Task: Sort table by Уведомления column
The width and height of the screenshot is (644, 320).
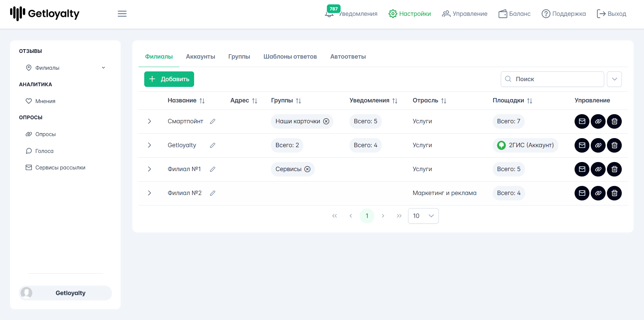Action: [x=395, y=101]
